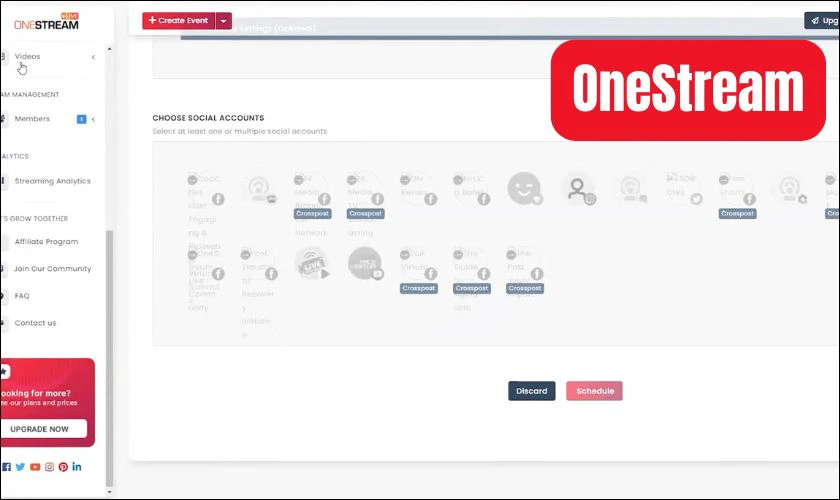Image resolution: width=840 pixels, height=500 pixels.
Task: Select the account with the Twitter badge
Action: [684, 189]
